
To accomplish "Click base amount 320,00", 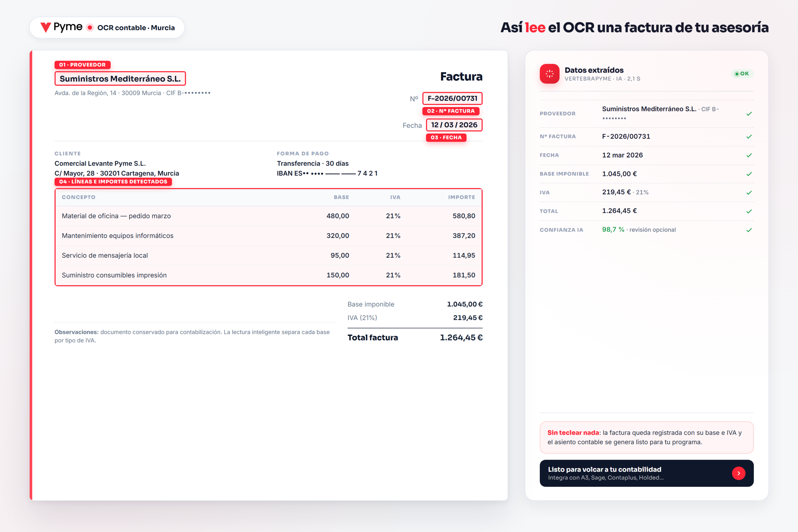I will pos(337,236).
